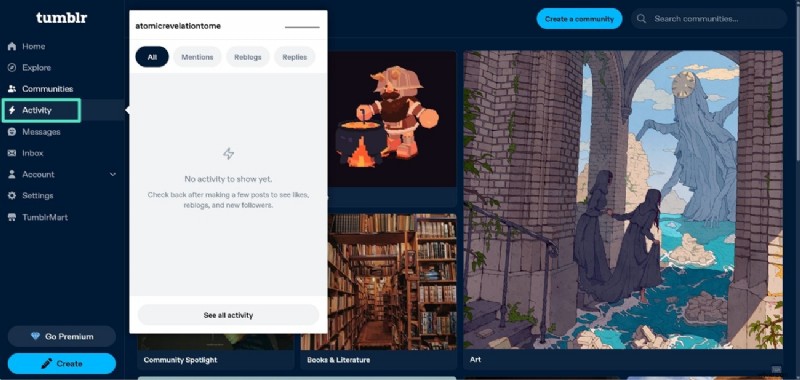Viewport: 800px width, 380px height.
Task: Click the Communities people icon
Action: pyautogui.click(x=12, y=89)
